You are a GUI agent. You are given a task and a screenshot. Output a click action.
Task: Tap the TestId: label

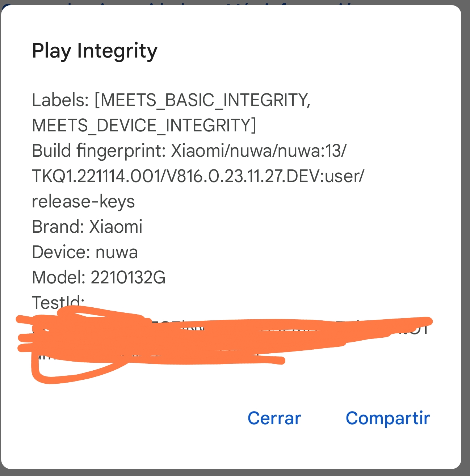[58, 302]
